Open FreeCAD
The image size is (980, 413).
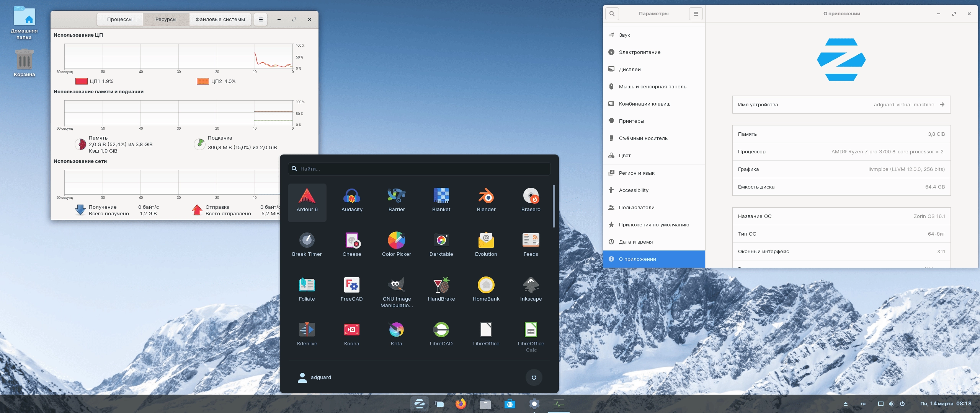pos(352,292)
